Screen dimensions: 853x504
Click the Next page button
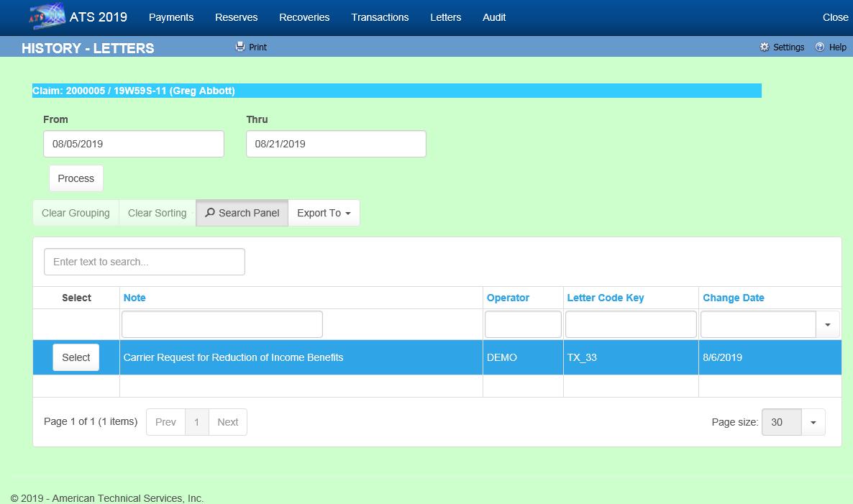coord(227,422)
